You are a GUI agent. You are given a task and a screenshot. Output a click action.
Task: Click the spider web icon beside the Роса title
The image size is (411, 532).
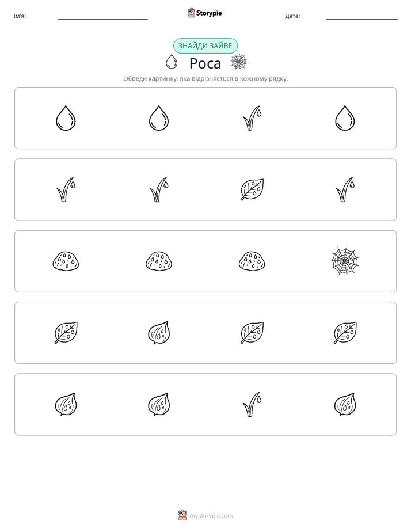(x=239, y=62)
